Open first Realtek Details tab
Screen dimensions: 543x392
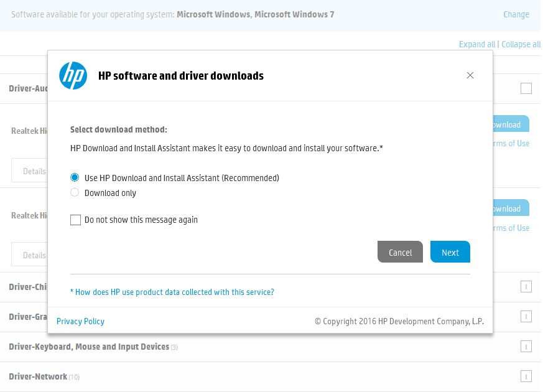coord(30,170)
